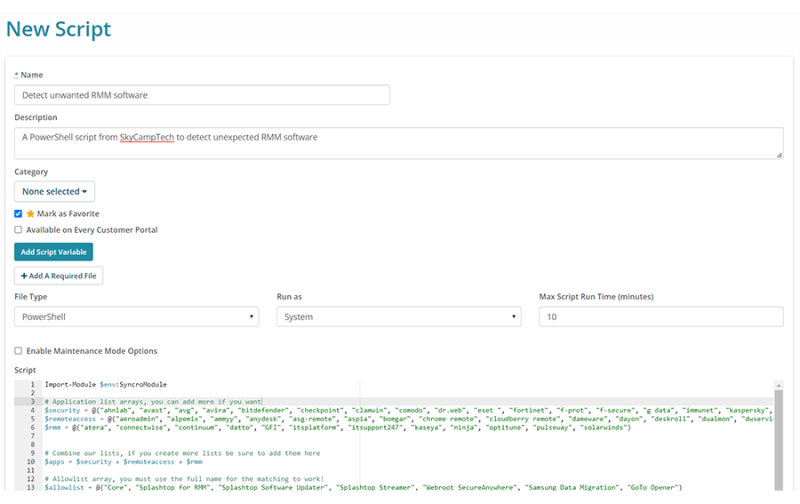Click the $rmm array line
The width and height of the screenshot is (800, 504).
tap(338, 427)
